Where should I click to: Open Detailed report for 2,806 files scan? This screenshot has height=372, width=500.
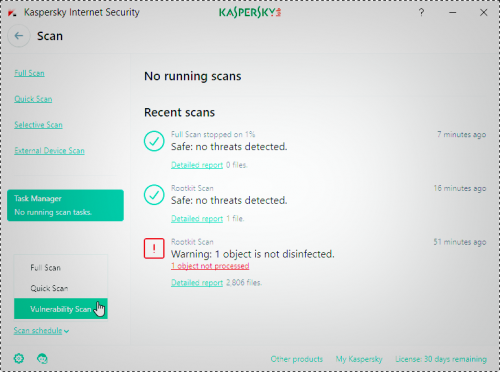coord(197,283)
